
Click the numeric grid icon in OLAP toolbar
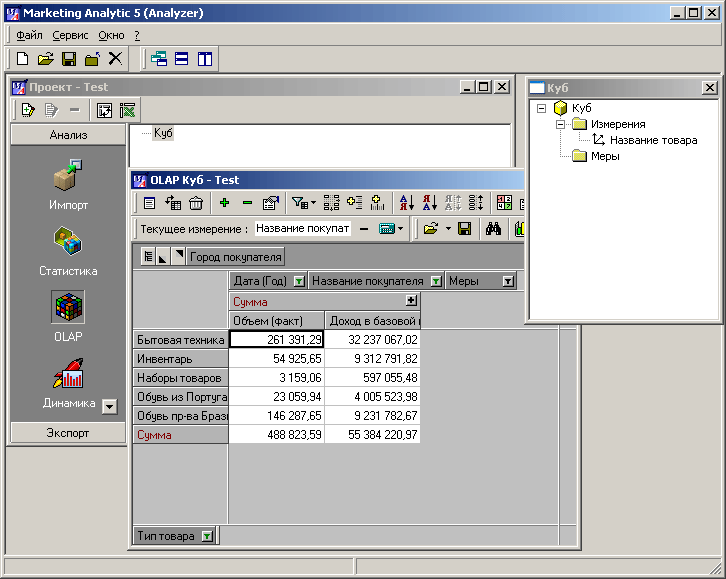point(504,203)
